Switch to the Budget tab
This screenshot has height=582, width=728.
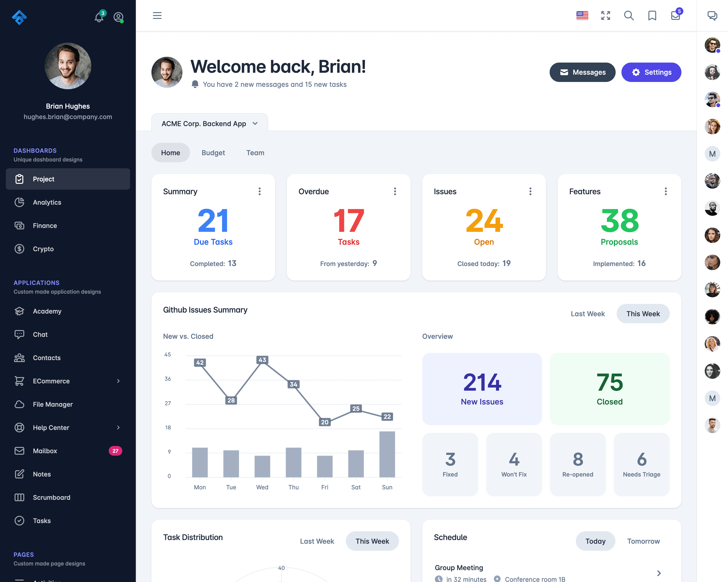[x=213, y=152]
